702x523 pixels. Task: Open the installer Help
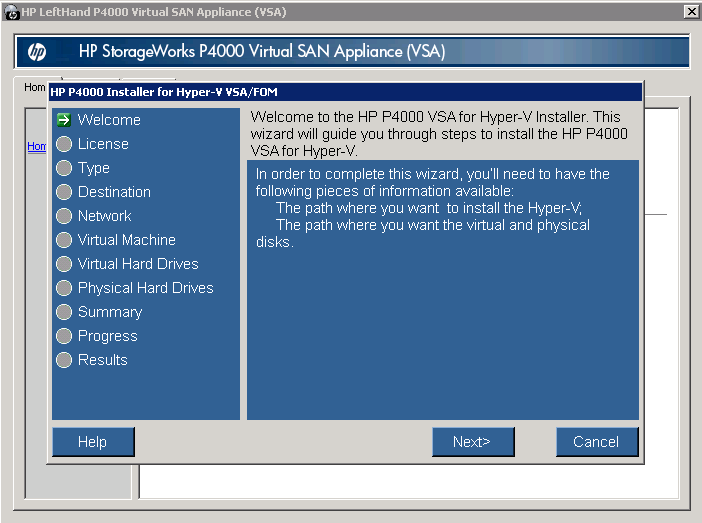tap(93, 442)
